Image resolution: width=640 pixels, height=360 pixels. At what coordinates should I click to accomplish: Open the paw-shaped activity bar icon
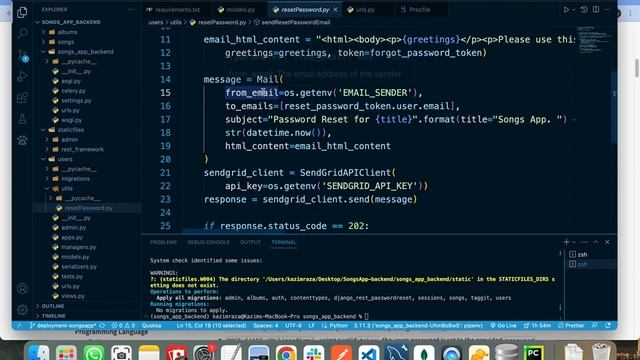[x=22, y=140]
